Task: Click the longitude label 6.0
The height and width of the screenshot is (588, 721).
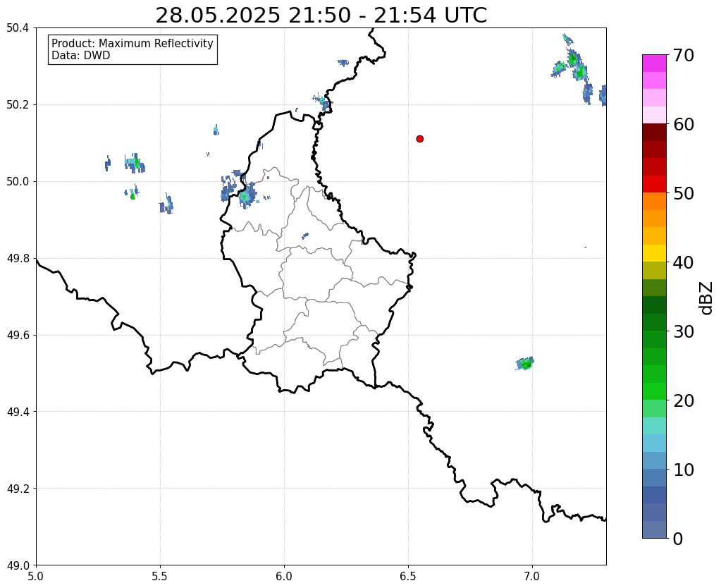Action: tap(284, 577)
